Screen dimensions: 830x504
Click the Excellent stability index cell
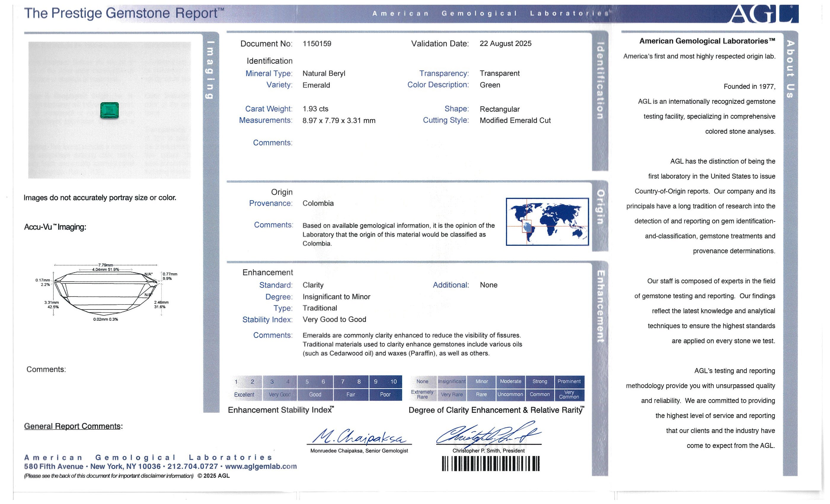244,395
